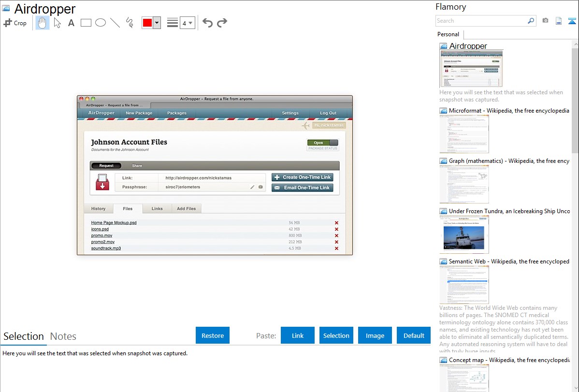Select the rectangle shape tool
579x392 pixels.
[x=86, y=23]
